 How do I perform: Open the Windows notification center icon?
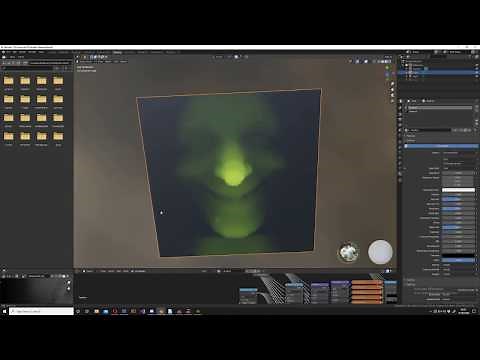474,311
